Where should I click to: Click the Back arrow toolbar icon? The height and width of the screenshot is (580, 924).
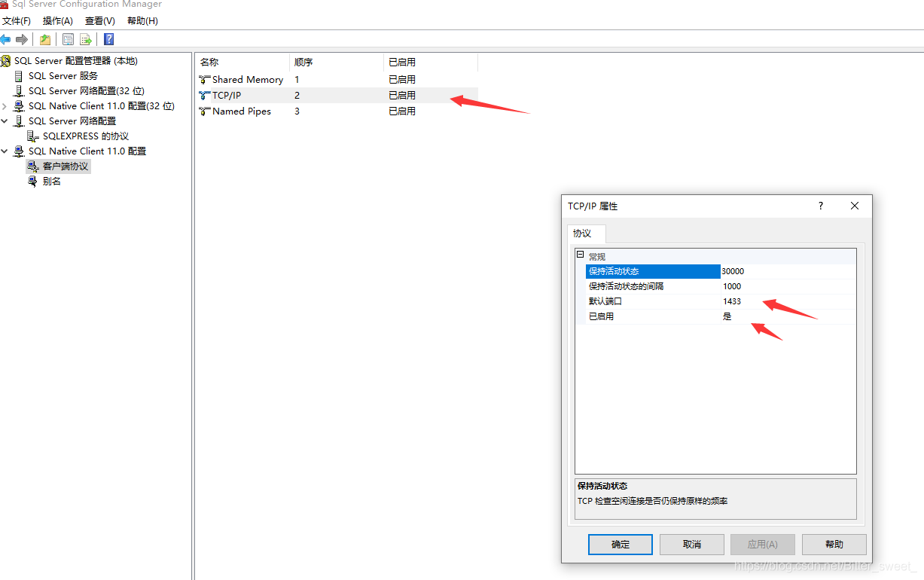(x=5, y=39)
